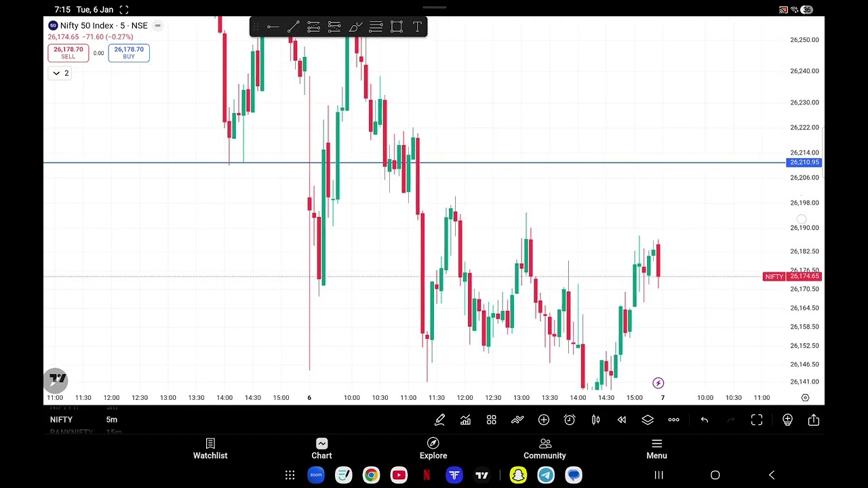Open the object tree layers icon
The height and width of the screenshot is (488, 868).
tap(648, 420)
